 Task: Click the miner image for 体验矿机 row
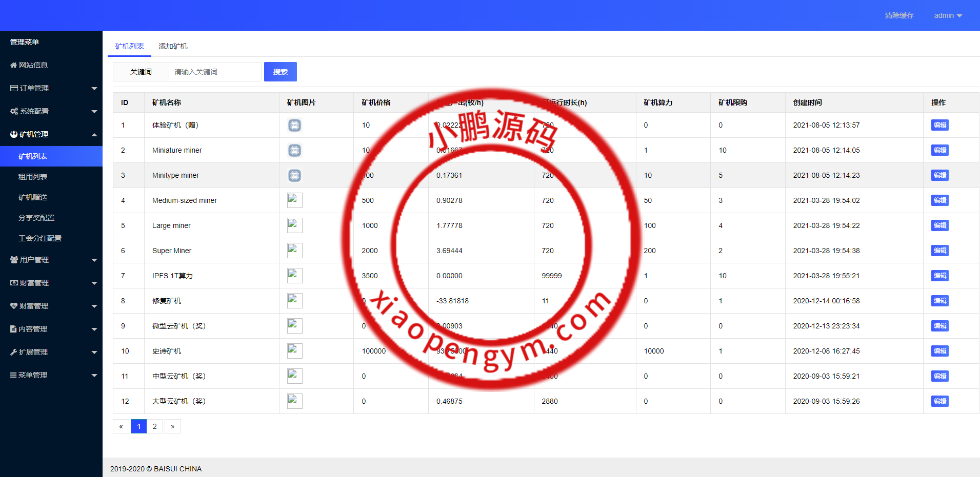click(294, 125)
